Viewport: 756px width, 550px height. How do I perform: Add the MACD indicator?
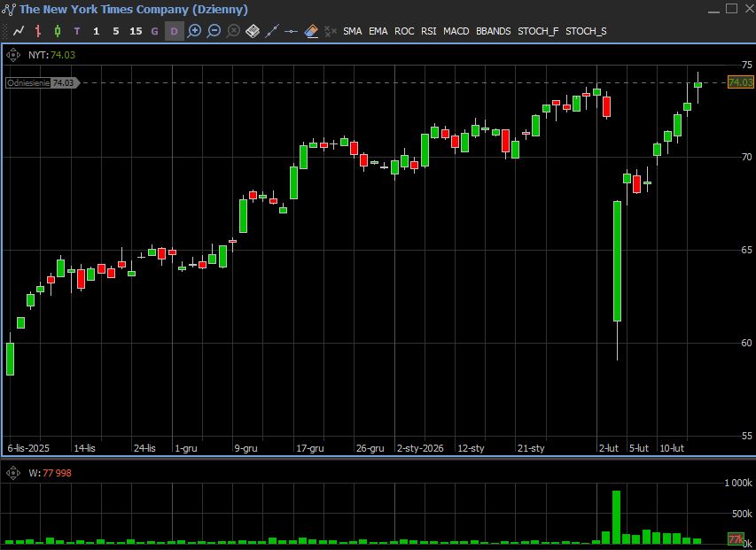[x=456, y=31]
